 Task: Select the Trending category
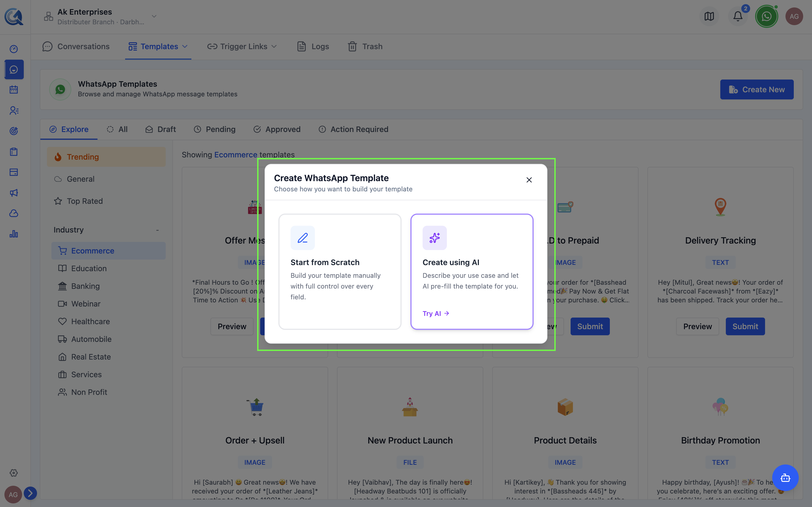[x=106, y=157]
